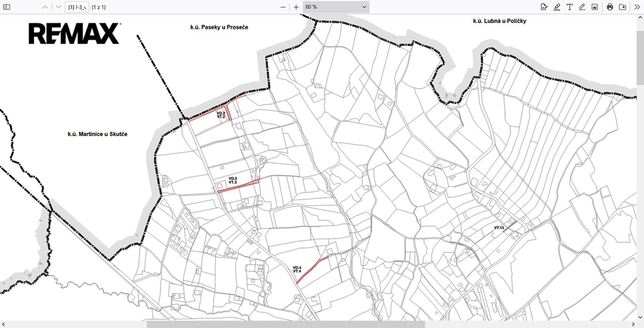Click the horizontal scrollbar thumb
This screenshot has height=328, width=644.
point(286,324)
